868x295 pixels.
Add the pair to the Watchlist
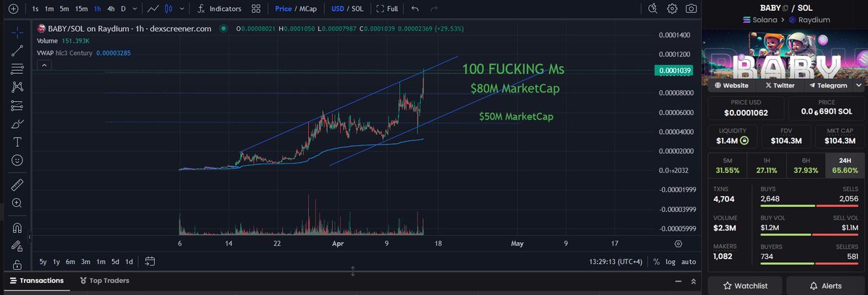pyautogui.click(x=745, y=286)
